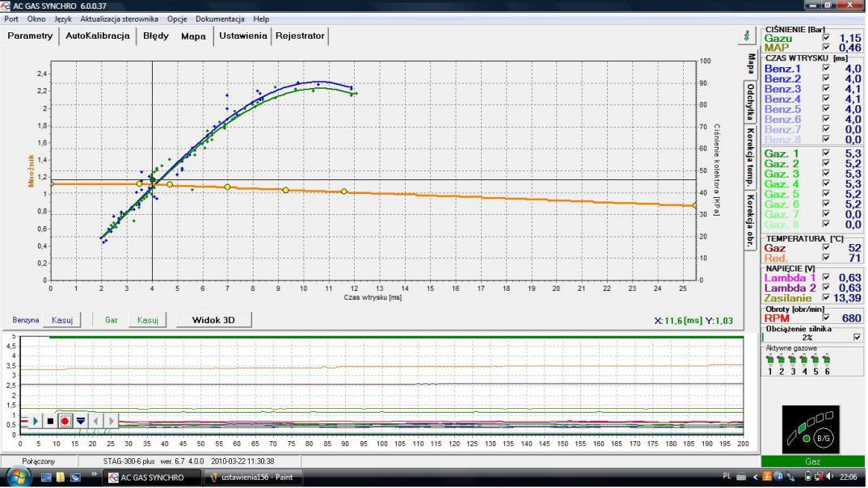Click the blue down-triangle save icon
Screen dimensions: 868x488
(81, 421)
